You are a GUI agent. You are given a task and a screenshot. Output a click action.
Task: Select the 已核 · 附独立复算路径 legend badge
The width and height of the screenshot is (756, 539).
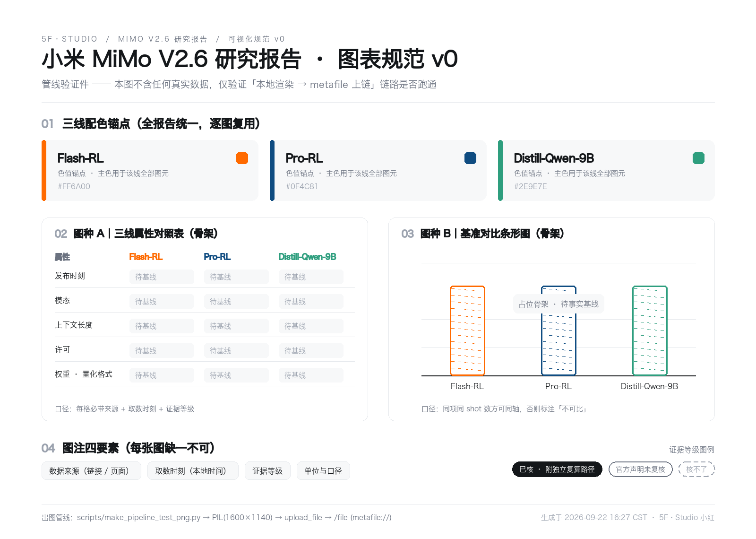[557, 469]
